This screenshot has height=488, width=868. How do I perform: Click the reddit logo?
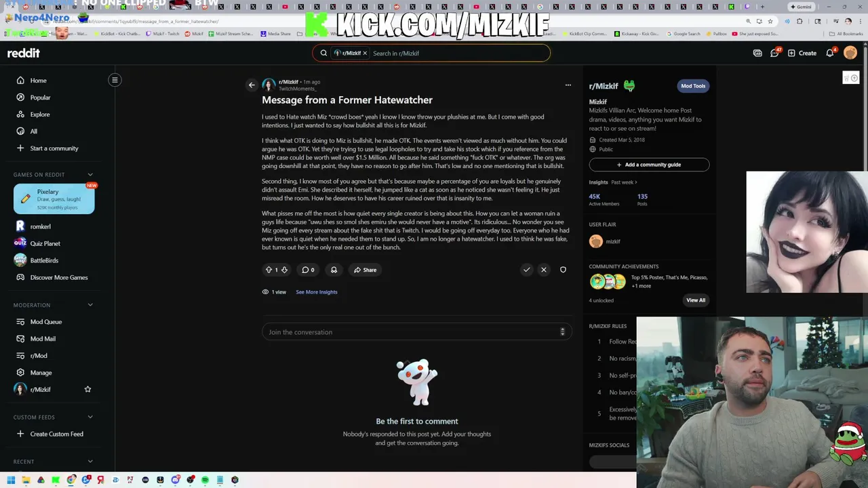pos(24,53)
